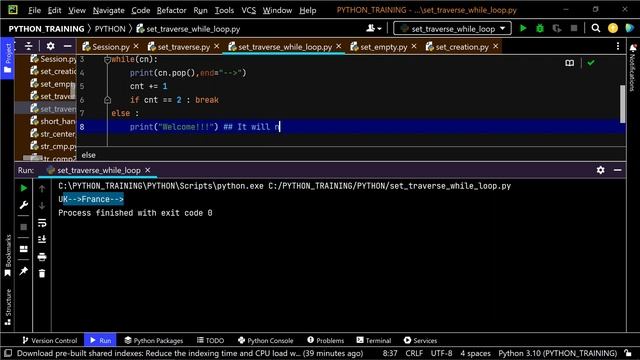Open the File menu

[34, 10]
